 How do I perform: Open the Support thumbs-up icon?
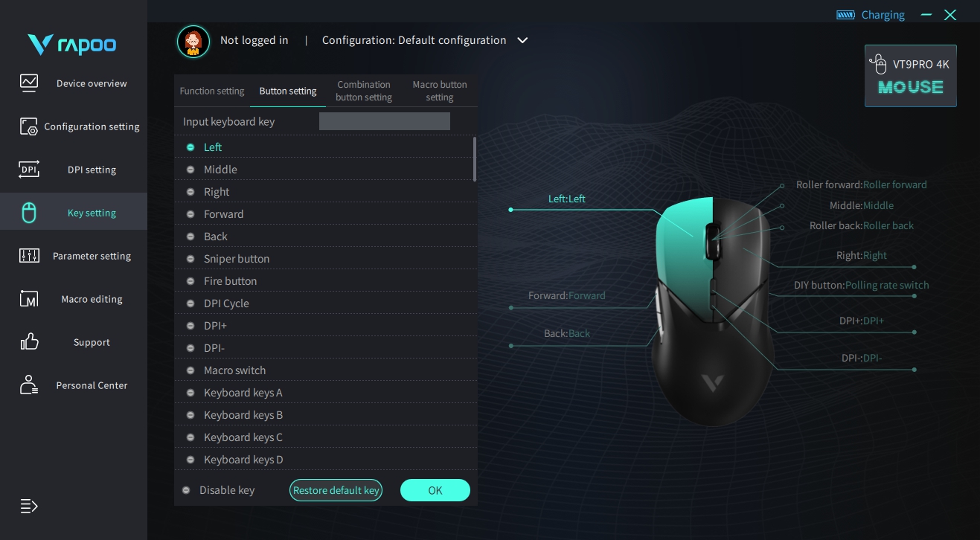pyautogui.click(x=29, y=342)
